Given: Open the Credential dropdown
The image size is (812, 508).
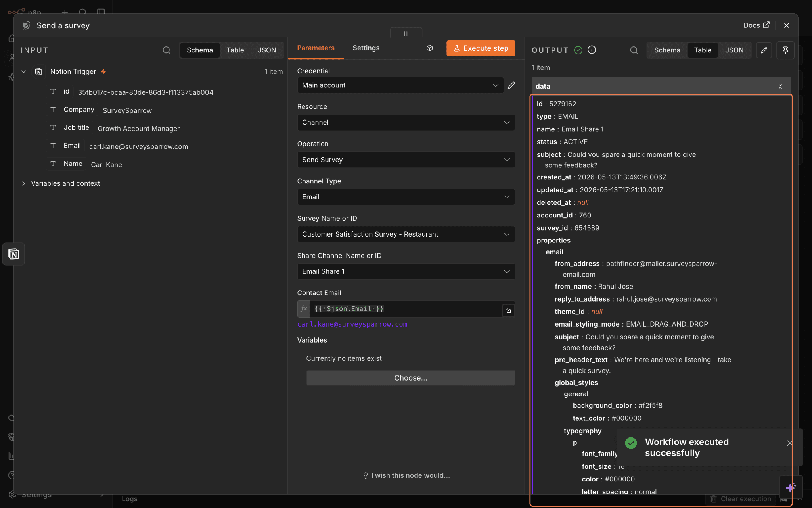Looking at the screenshot, I should click(400, 85).
